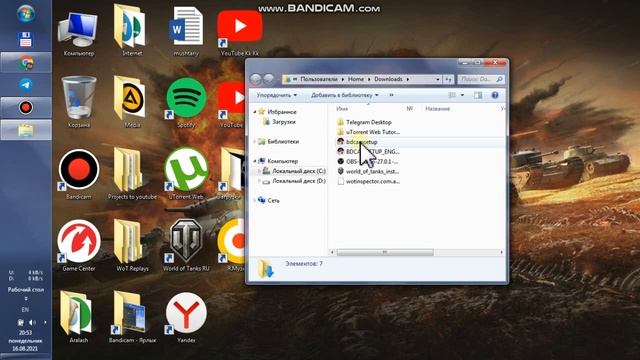This screenshot has height=360, width=640.
Task: Collapse the Избранное tree section
Action: (255, 111)
